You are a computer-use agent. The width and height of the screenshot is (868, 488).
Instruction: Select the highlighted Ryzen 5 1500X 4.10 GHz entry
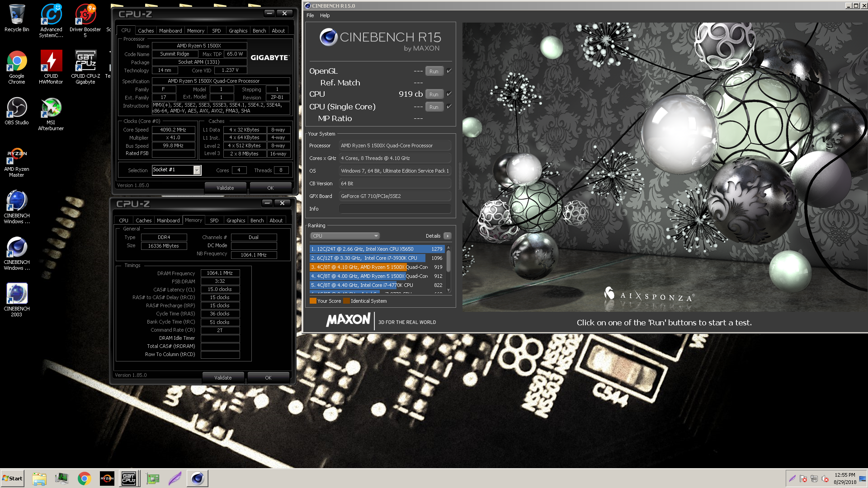tap(377, 267)
